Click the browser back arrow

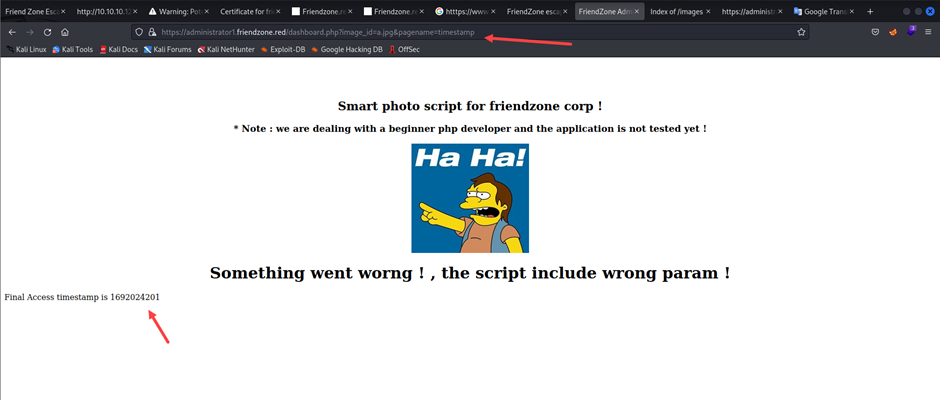12,32
